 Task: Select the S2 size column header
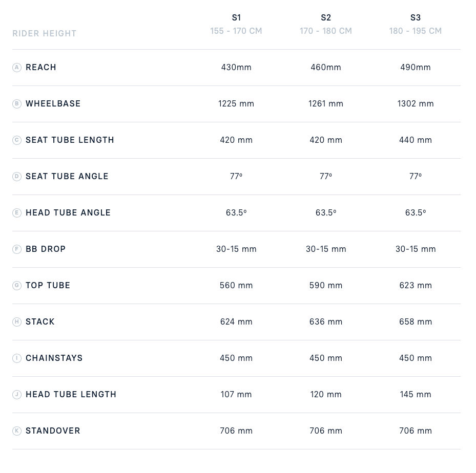point(326,18)
